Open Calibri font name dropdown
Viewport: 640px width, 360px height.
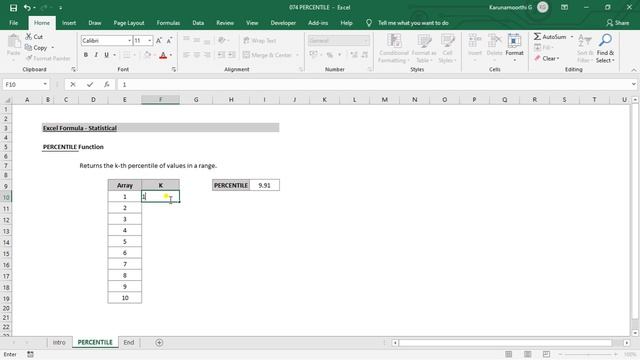[129, 41]
